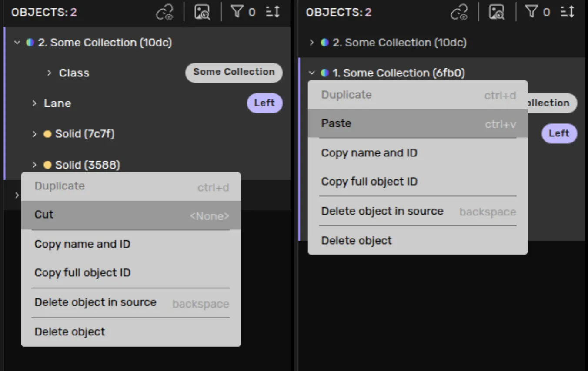The width and height of the screenshot is (588, 371).
Task: Click the Solid (7c7f) row label
Action: coord(85,134)
